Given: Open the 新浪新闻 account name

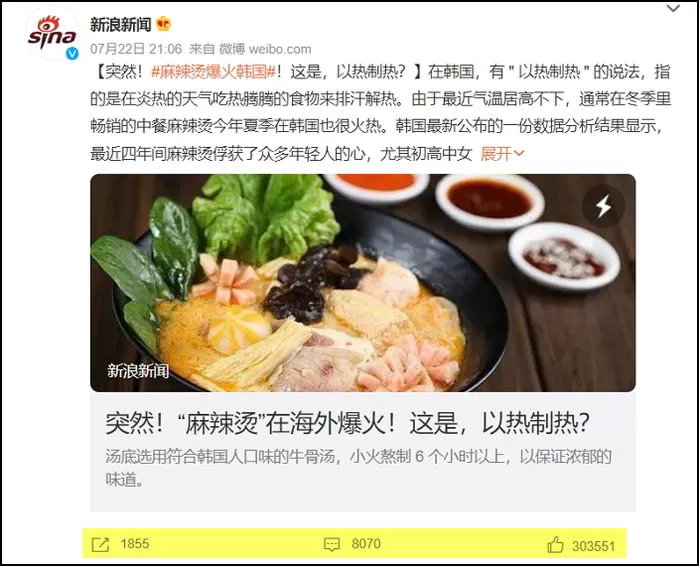Looking at the screenshot, I should coord(120,24).
